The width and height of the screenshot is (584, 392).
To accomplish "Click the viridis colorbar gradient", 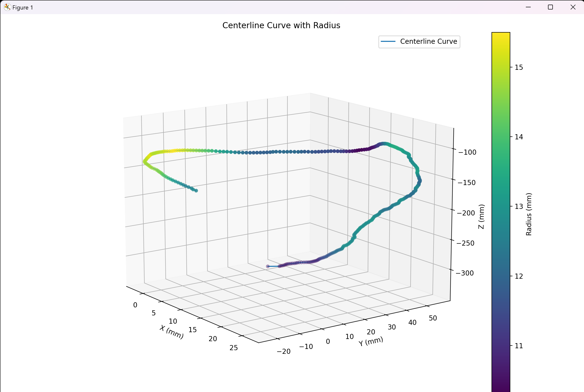I will coord(501,212).
